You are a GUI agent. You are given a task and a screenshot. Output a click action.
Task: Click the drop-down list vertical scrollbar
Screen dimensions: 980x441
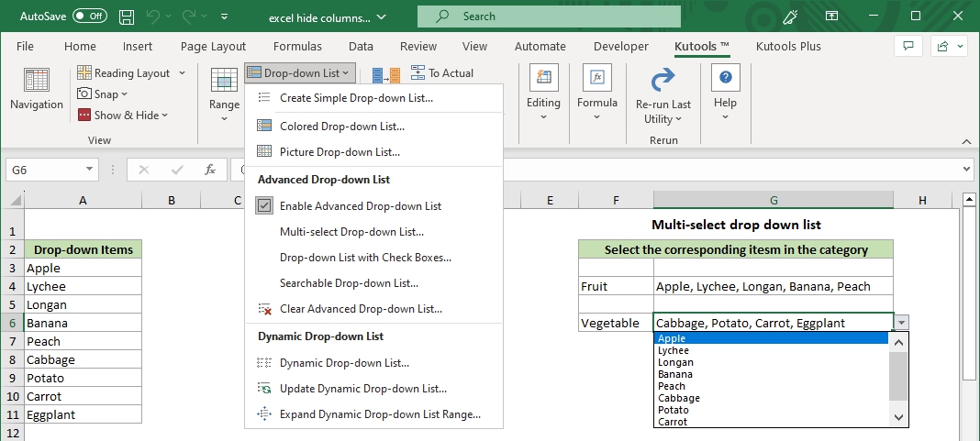[898, 376]
